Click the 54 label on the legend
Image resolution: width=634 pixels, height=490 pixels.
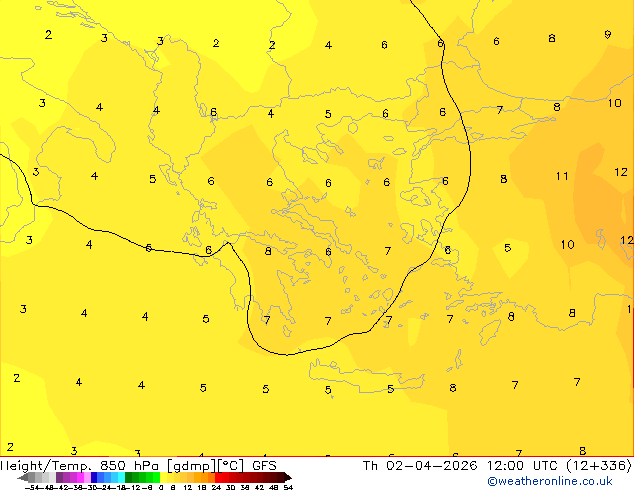[288, 487]
